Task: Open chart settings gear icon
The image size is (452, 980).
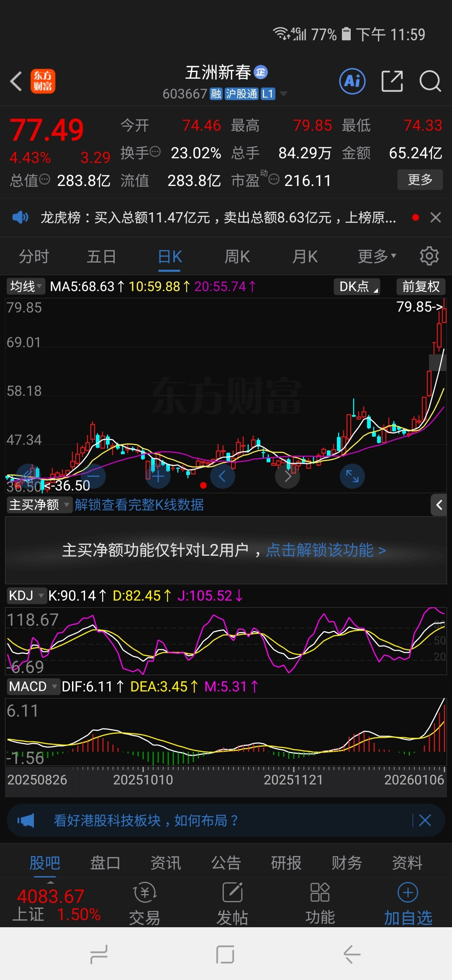Action: click(429, 256)
